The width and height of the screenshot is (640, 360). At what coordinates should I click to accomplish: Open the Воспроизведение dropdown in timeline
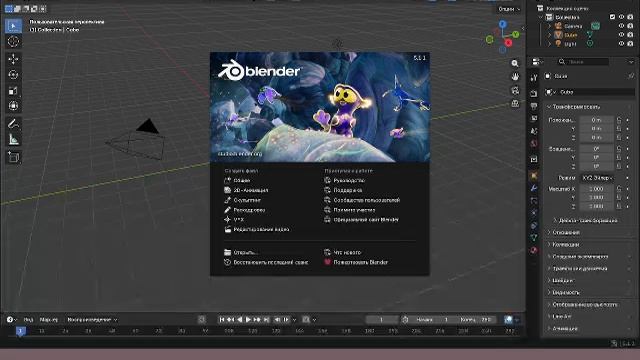tap(92, 320)
